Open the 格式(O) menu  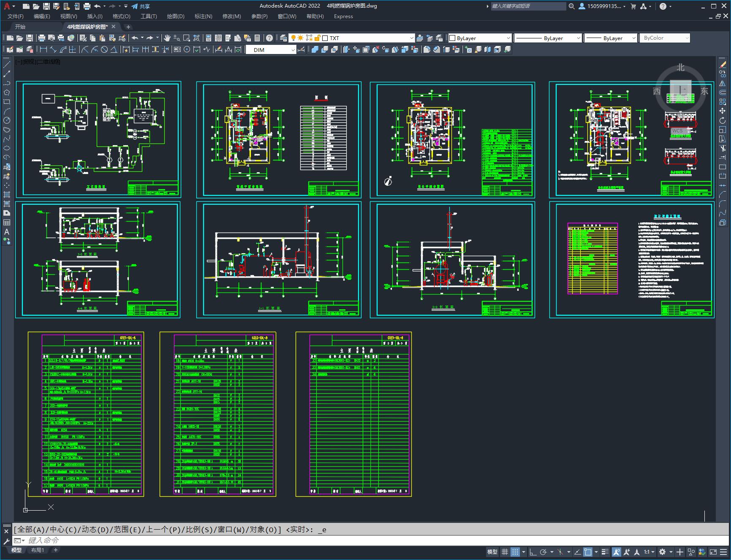(x=121, y=16)
